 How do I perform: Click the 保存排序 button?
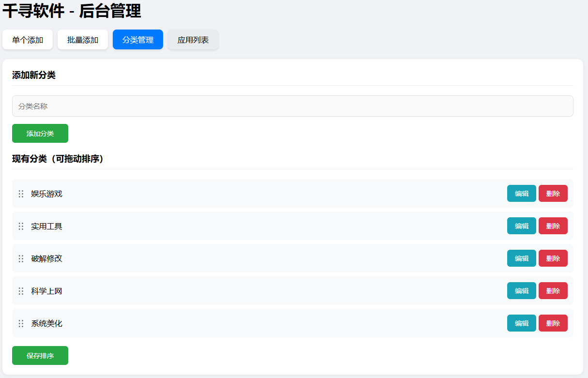[x=40, y=355]
